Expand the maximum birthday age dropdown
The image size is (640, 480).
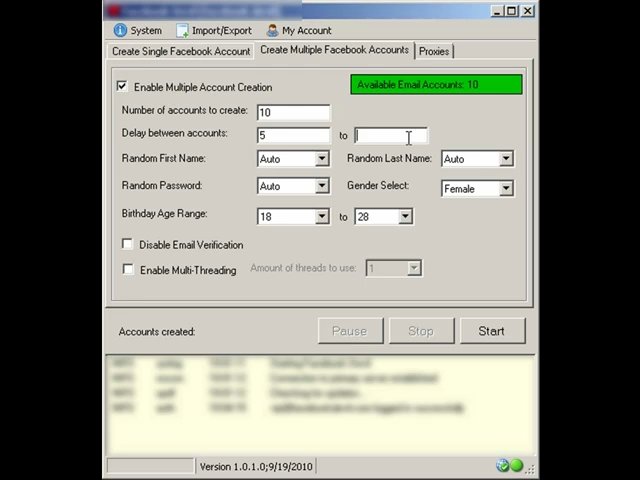pyautogui.click(x=405, y=216)
